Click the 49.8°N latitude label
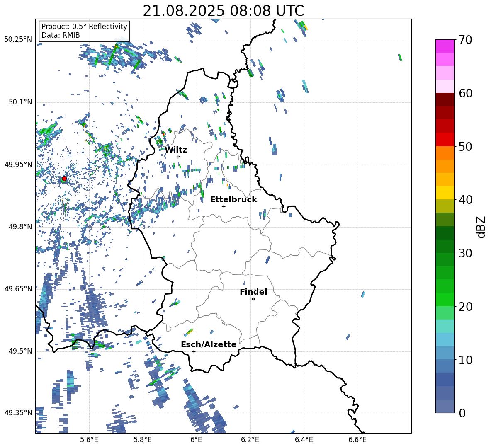Image resolution: width=491 pixels, height=448 pixels. click(x=20, y=227)
